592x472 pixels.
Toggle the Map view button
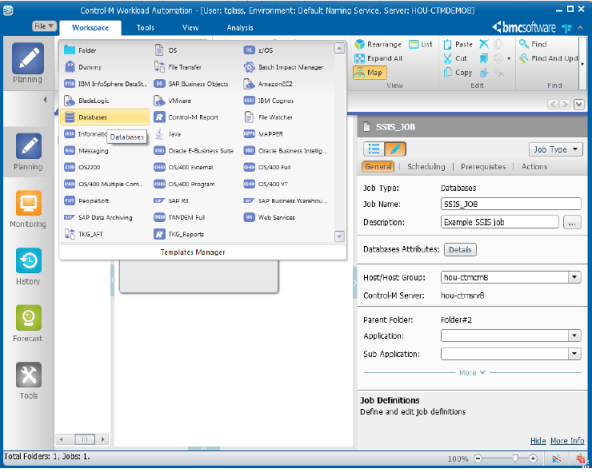(370, 72)
